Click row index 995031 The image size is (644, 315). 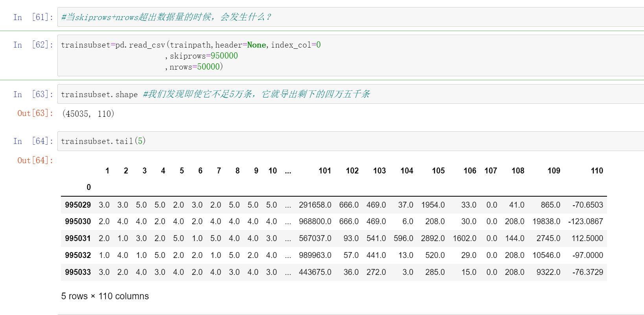coord(78,238)
